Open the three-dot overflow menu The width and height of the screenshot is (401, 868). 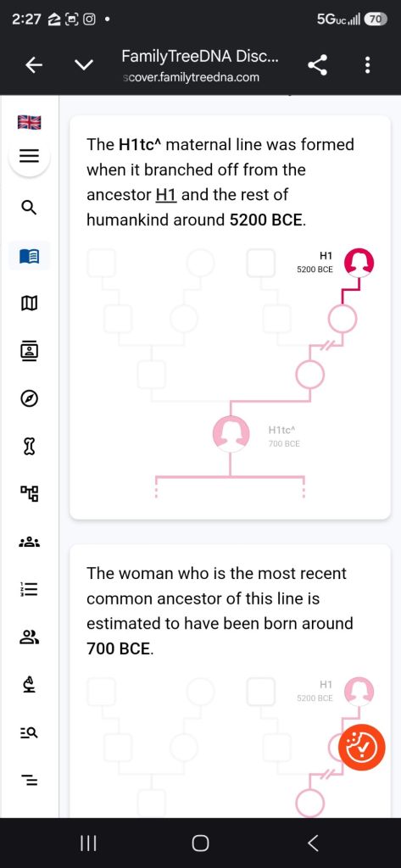pos(367,66)
